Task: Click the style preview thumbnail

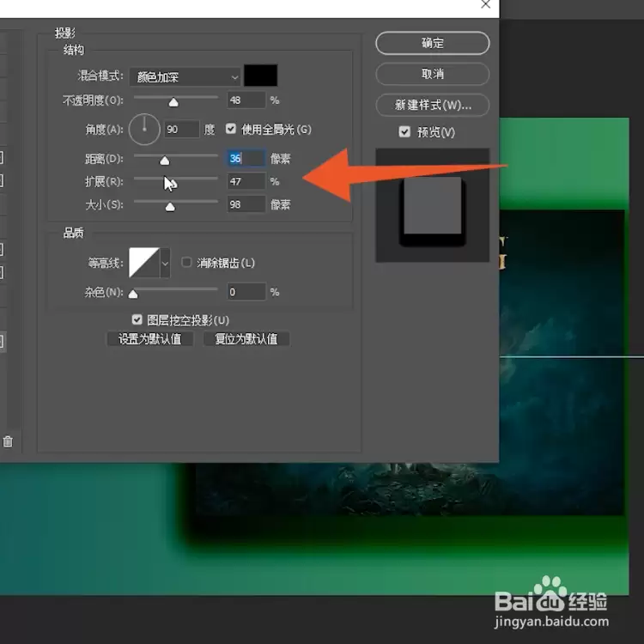Action: point(433,205)
